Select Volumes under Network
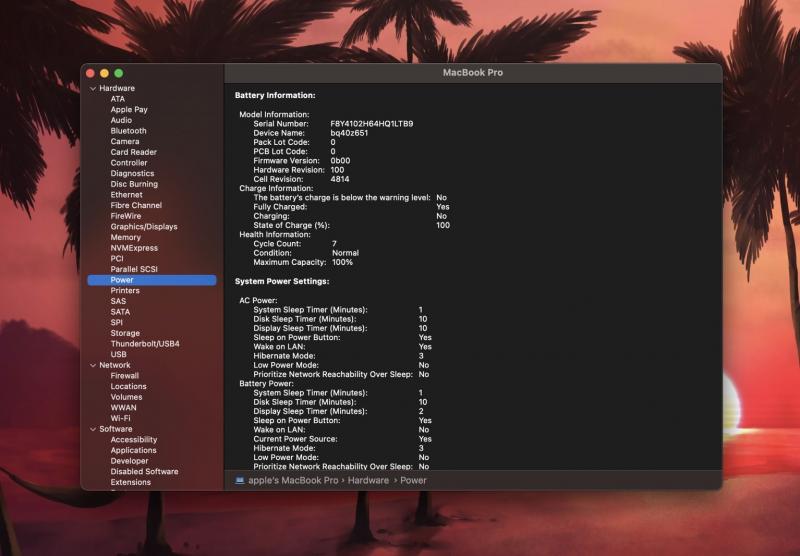This screenshot has width=800, height=556. (127, 397)
